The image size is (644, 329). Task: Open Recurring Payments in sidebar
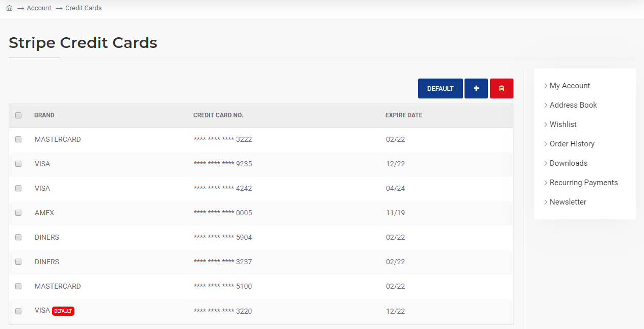583,183
